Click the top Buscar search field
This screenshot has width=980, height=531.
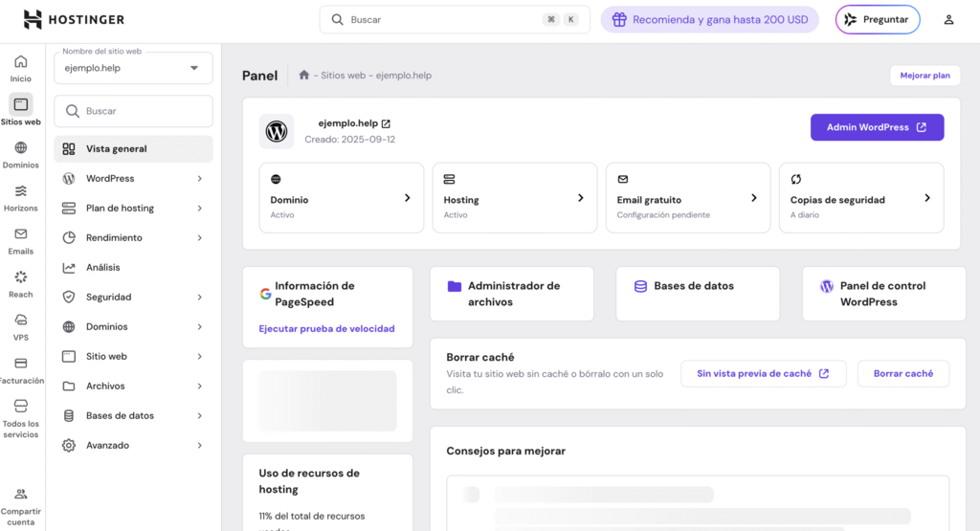click(x=455, y=19)
